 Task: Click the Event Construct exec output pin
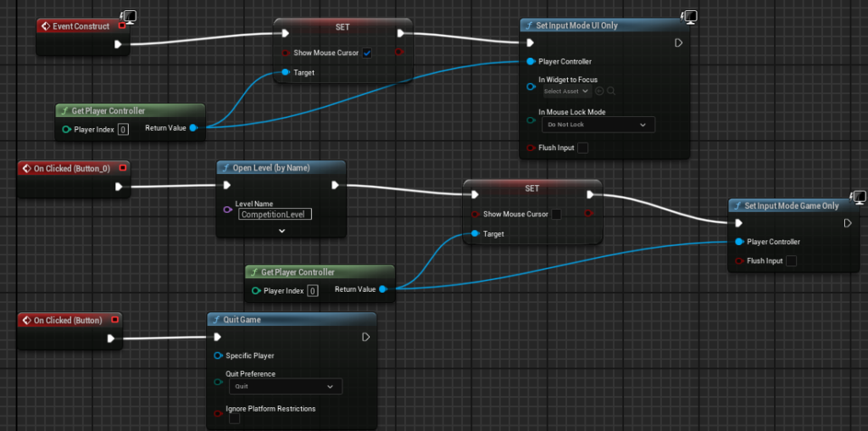tap(118, 44)
